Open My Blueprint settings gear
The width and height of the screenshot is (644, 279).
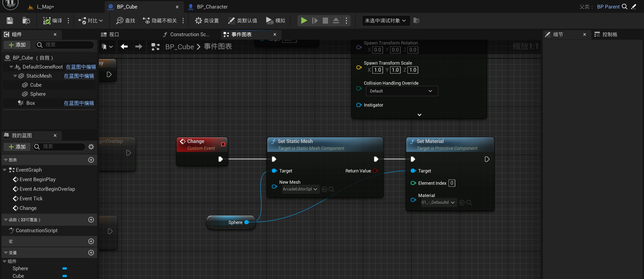tap(91, 147)
